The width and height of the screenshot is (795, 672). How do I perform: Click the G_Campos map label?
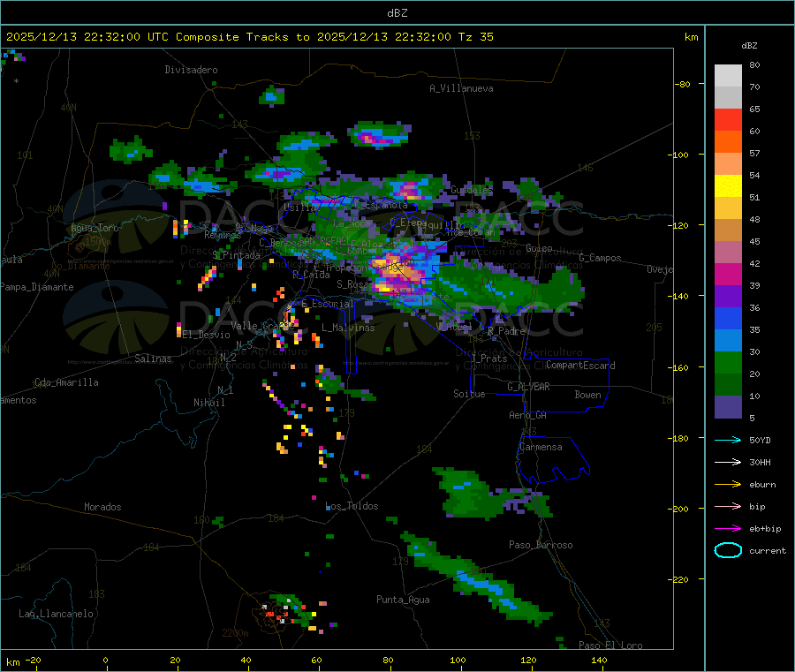tap(601, 258)
